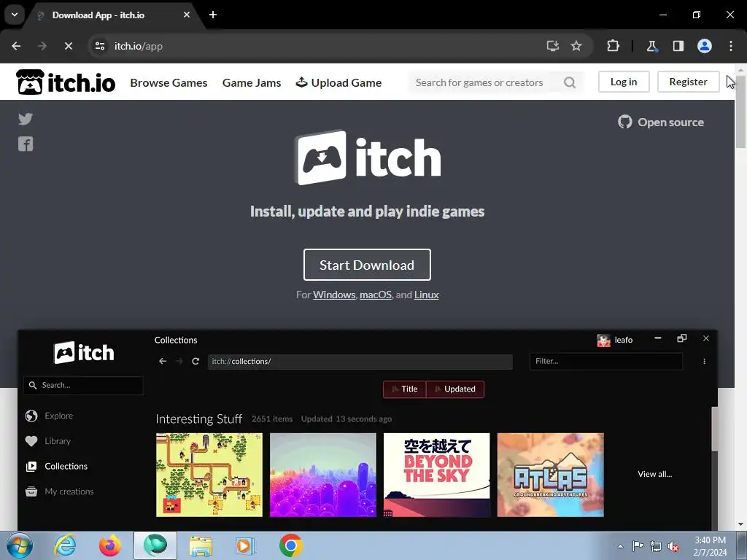Click network status tray icon

pos(656,546)
